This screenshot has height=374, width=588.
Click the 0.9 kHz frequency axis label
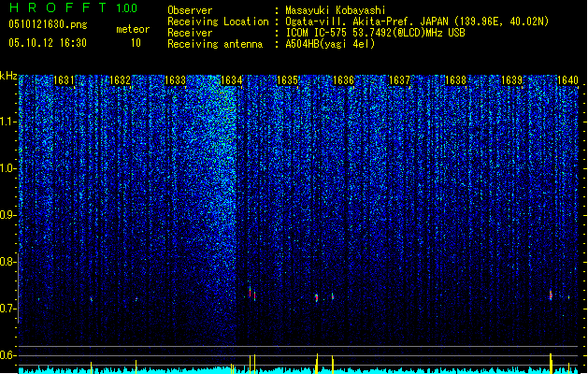pos(8,215)
